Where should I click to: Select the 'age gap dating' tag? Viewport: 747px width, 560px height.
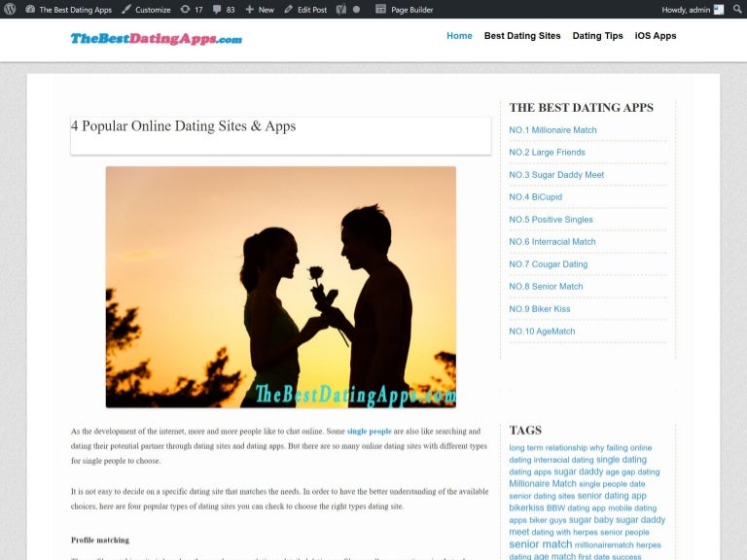(x=632, y=472)
